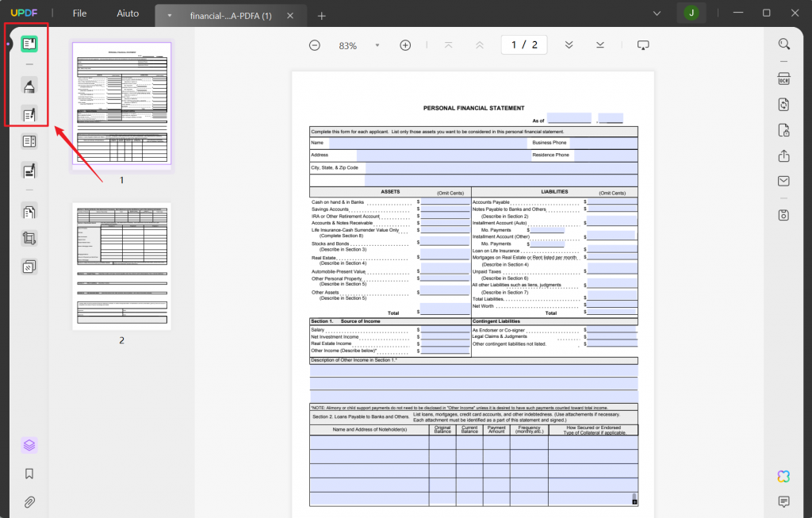Open the File menu

pos(79,13)
